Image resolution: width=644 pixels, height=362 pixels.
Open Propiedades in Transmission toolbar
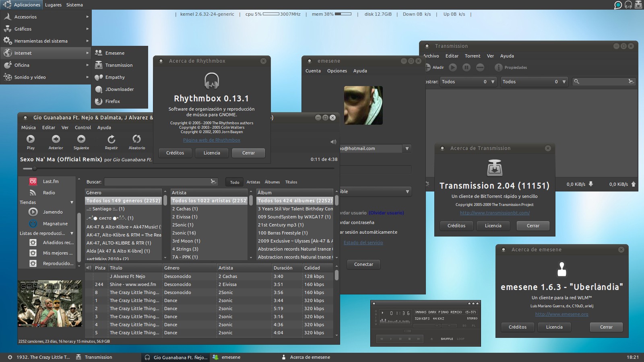click(511, 67)
